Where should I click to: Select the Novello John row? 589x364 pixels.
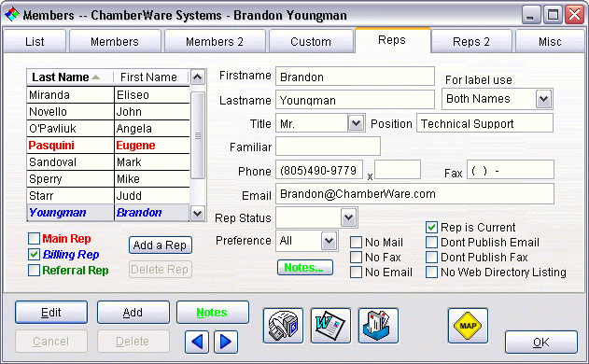[x=108, y=112]
